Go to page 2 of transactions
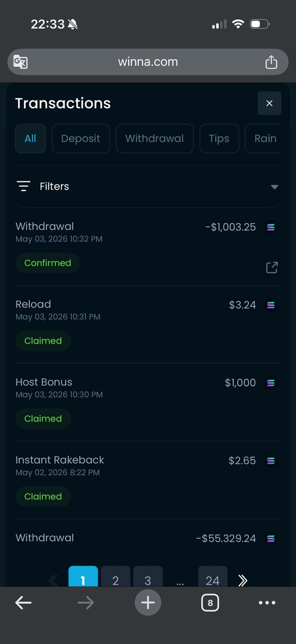The width and height of the screenshot is (296, 644). tap(115, 579)
